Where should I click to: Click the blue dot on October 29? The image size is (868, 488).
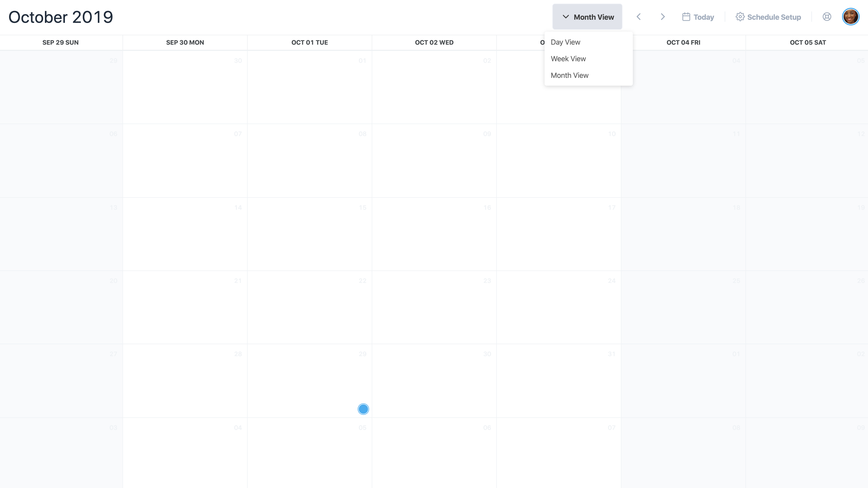[363, 409]
